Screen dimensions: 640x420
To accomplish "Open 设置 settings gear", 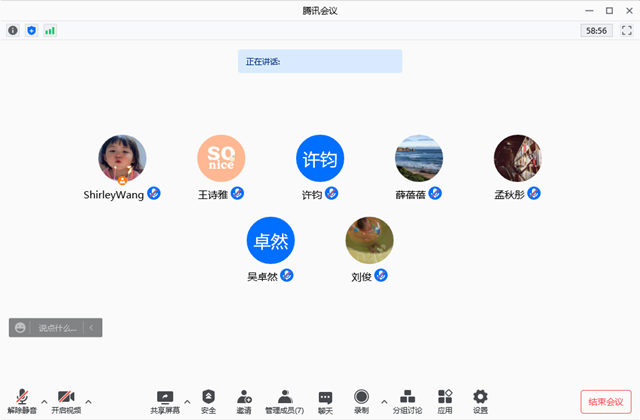I will [480, 400].
